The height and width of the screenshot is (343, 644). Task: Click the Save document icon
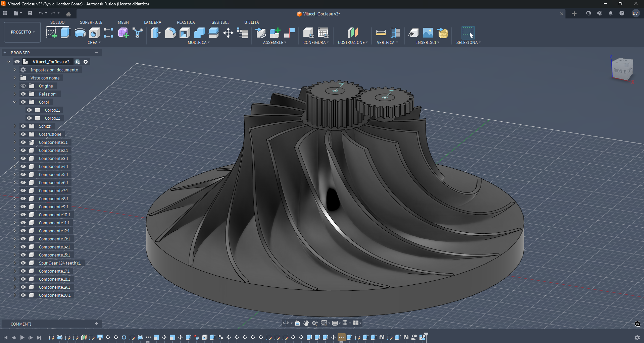click(30, 13)
